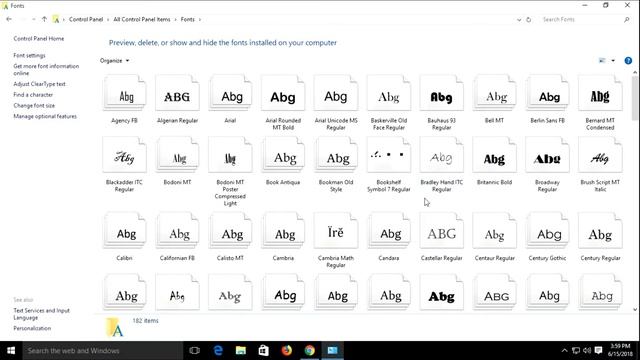This screenshot has height=360, width=640.
Task: Launch Google Chrome from taskbar
Action: [x=310, y=351]
